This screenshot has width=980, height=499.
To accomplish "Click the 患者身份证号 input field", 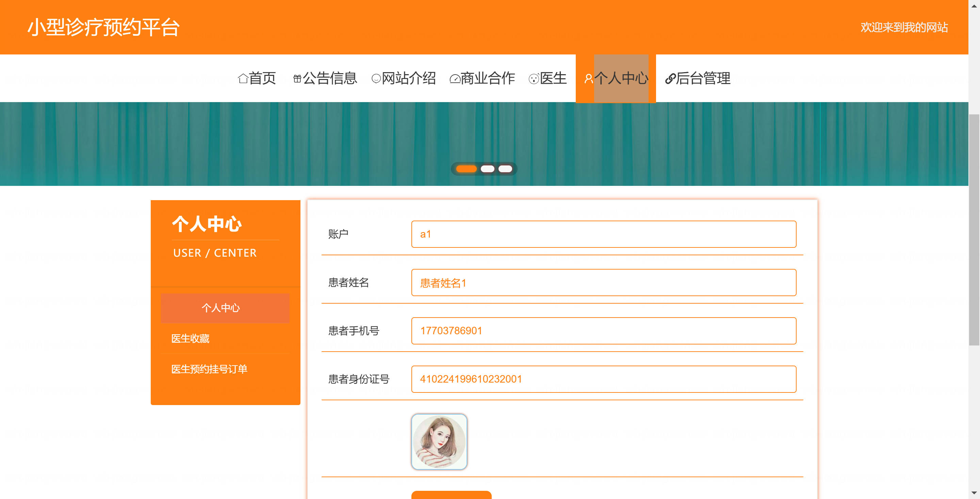I will 604,379.
